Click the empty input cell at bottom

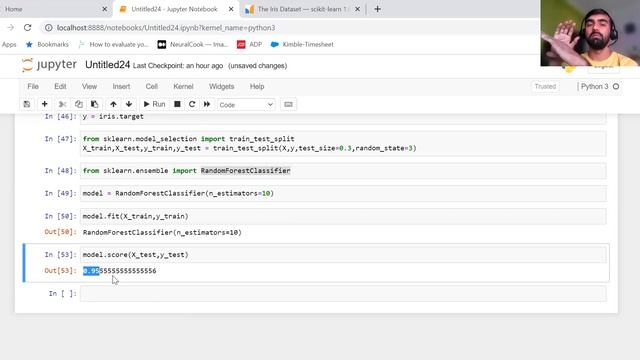click(x=343, y=293)
